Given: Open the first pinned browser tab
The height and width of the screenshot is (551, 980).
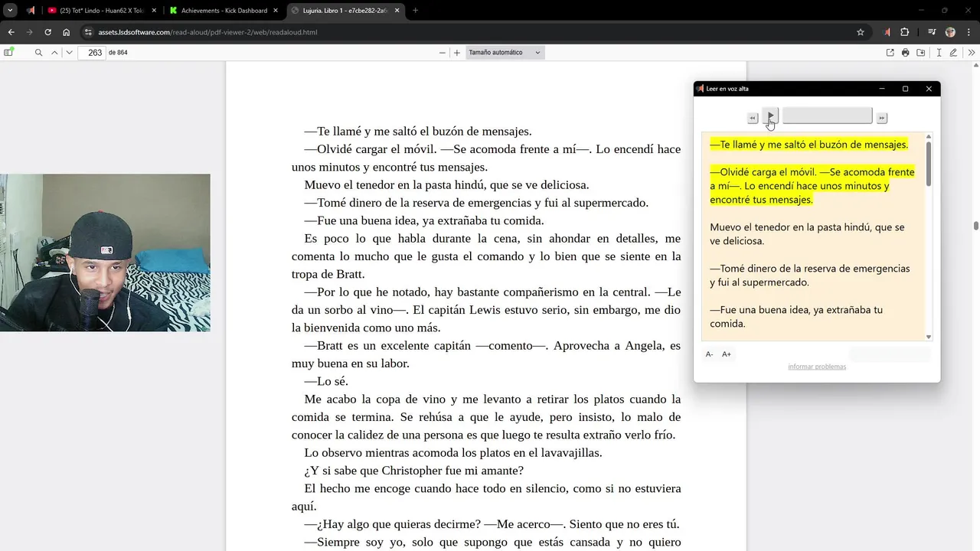Looking at the screenshot, I should 31,11.
